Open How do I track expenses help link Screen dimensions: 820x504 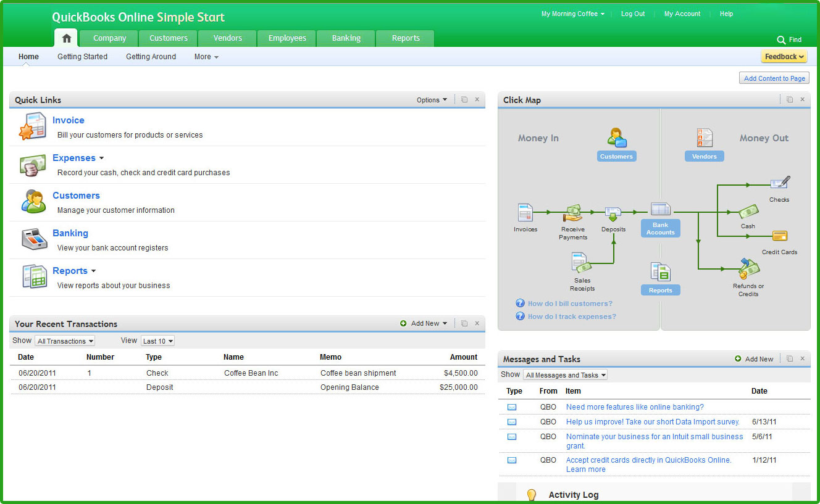click(x=572, y=316)
